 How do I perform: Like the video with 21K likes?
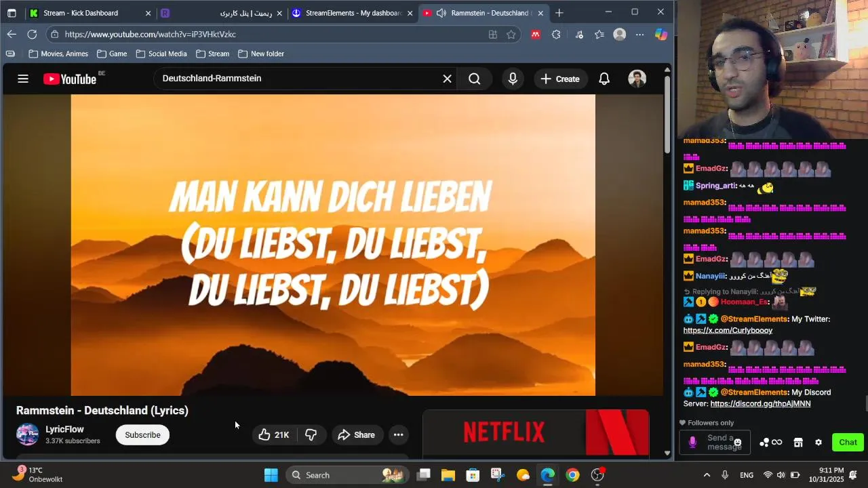point(273,434)
